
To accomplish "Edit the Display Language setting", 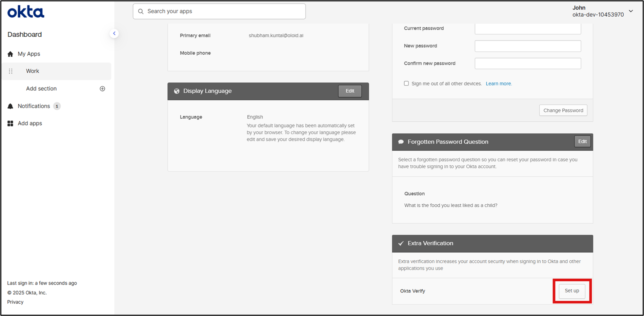I will (350, 91).
